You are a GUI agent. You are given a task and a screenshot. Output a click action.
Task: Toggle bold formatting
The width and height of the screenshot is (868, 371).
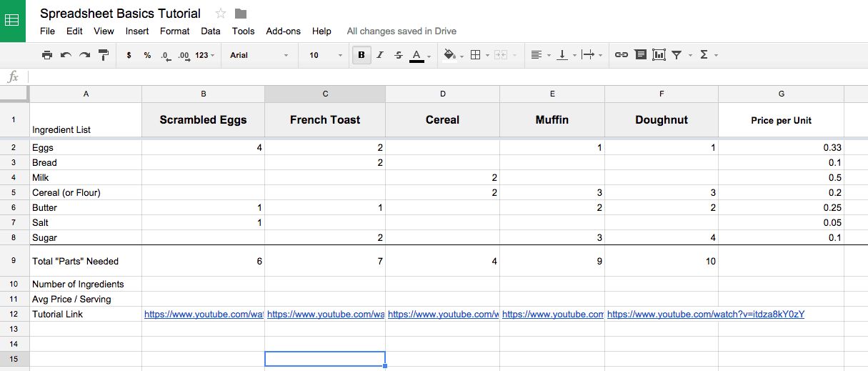(361, 55)
